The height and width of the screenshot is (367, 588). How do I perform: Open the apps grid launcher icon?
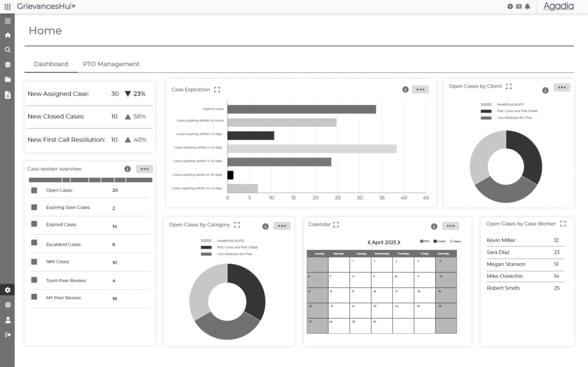pyautogui.click(x=7, y=6)
